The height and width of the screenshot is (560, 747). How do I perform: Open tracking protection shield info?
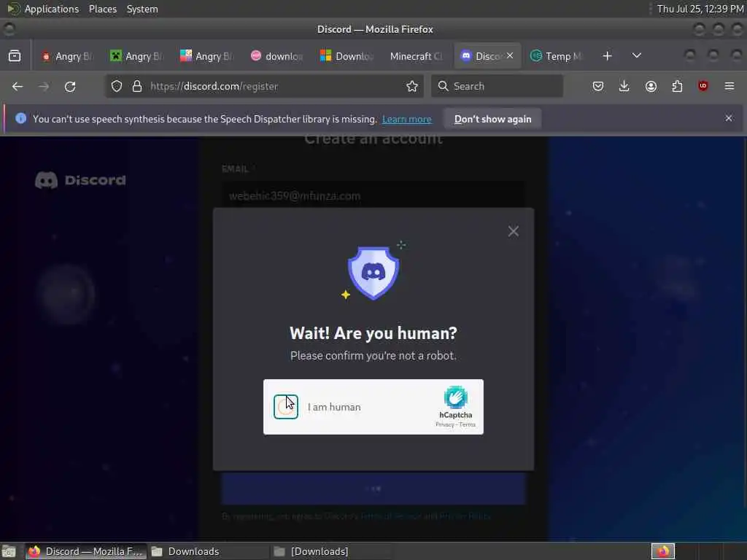117,86
